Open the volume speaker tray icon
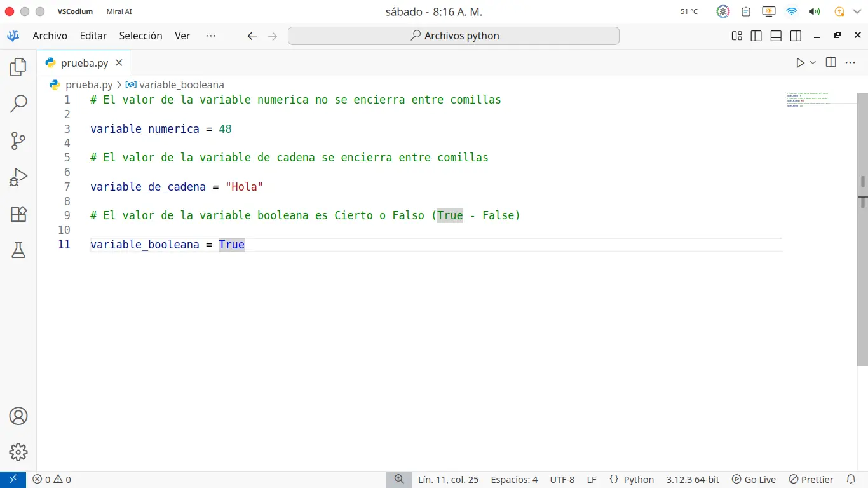Screen dimensions: 868x488 coord(814,11)
